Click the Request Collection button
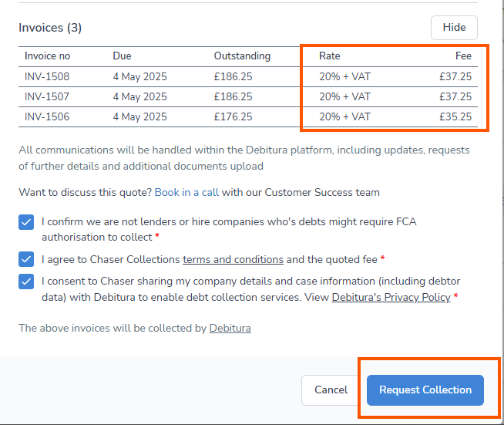The image size is (504, 425). point(425,390)
